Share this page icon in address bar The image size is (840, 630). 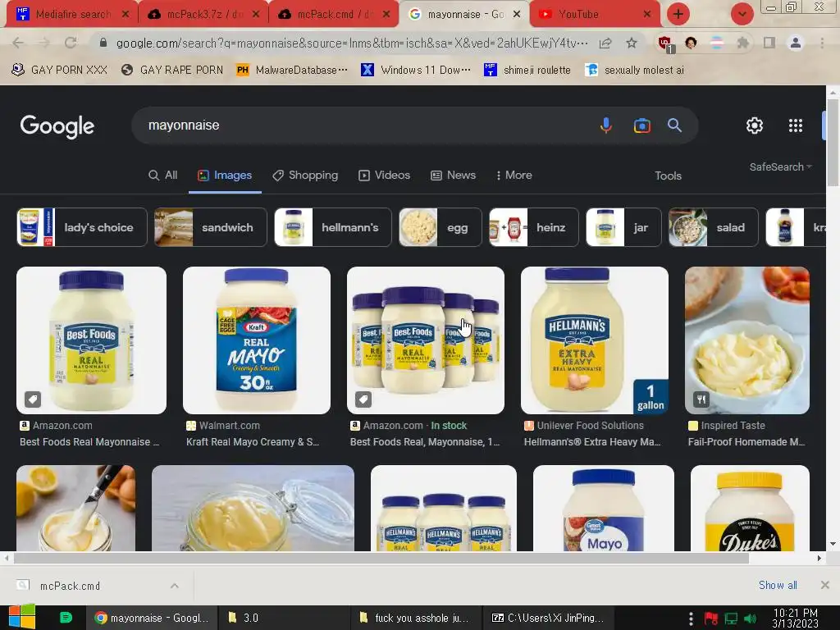(605, 43)
